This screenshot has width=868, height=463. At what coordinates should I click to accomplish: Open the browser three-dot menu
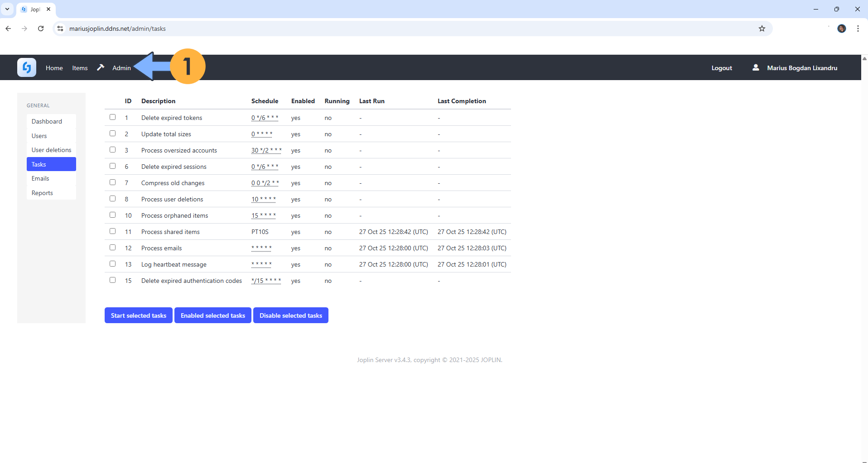[858, 29]
